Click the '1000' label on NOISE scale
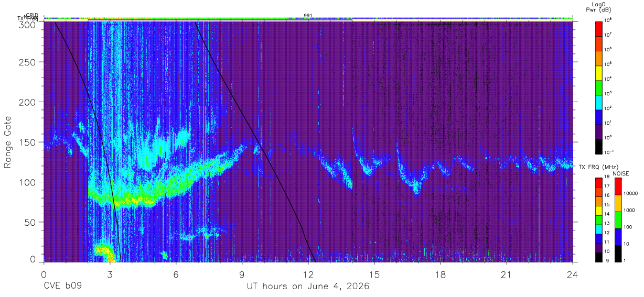The width and height of the screenshot is (644, 297). click(629, 210)
